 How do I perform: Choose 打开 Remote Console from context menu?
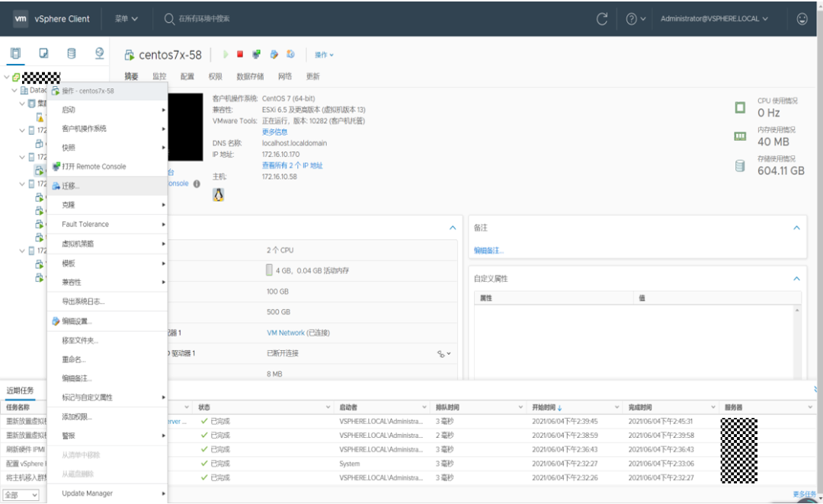(x=107, y=166)
